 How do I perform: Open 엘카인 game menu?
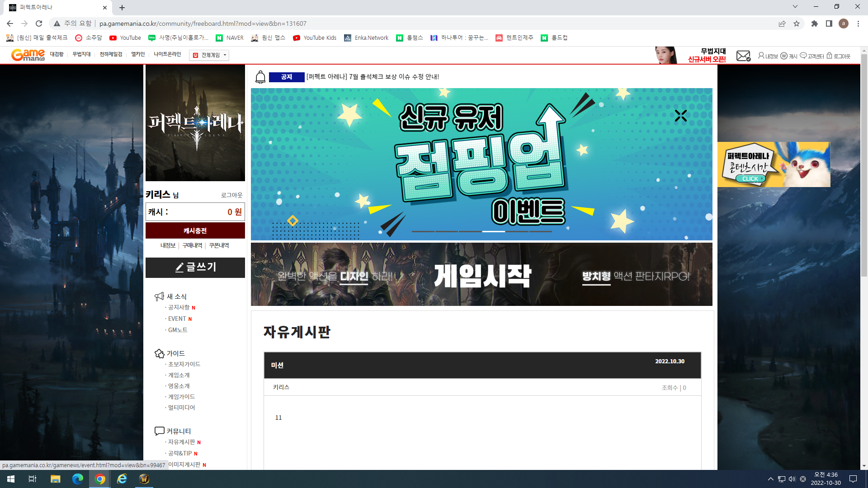click(138, 54)
